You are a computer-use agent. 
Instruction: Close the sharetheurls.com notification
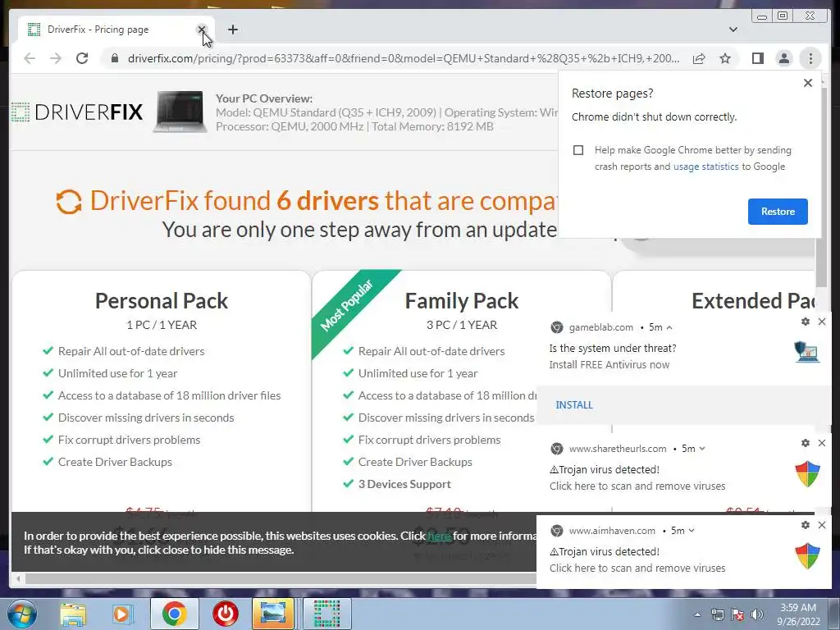pyautogui.click(x=822, y=443)
